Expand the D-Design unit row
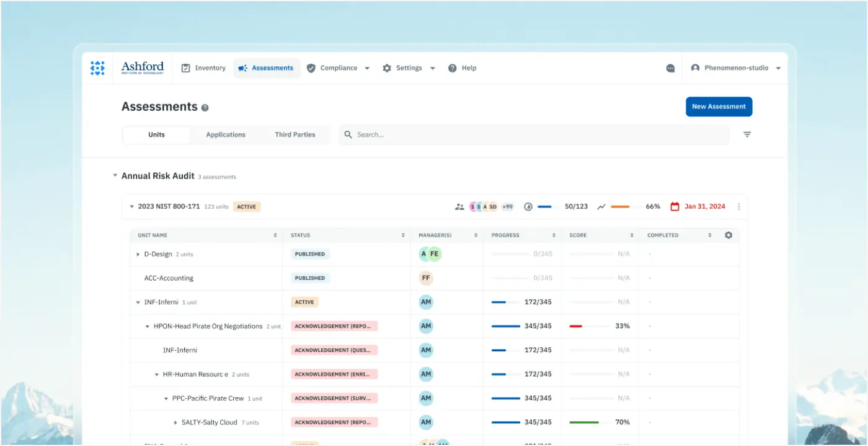The height and width of the screenshot is (446, 868). (x=138, y=255)
